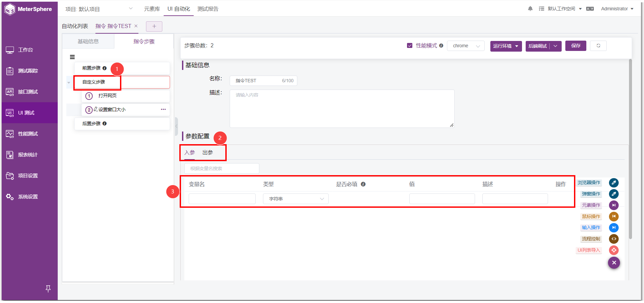Click the pin icon in the sidebar
The image size is (644, 303).
[48, 289]
